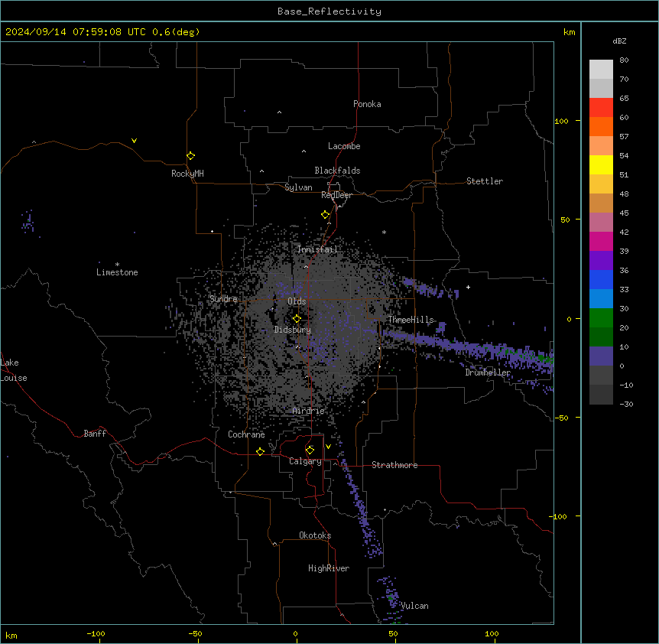Click the dBZ legend heading
The width and height of the screenshot is (659, 644).
click(x=619, y=41)
